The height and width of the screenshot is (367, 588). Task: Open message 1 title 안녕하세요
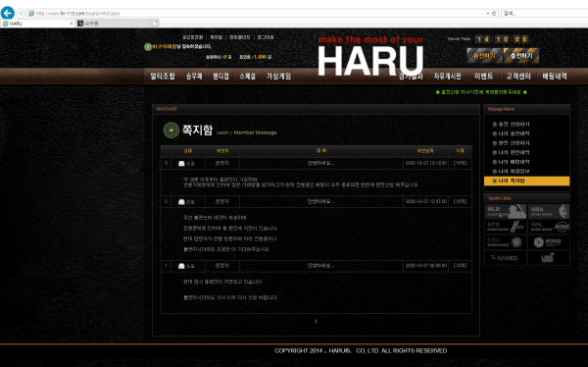pyautogui.click(x=321, y=265)
